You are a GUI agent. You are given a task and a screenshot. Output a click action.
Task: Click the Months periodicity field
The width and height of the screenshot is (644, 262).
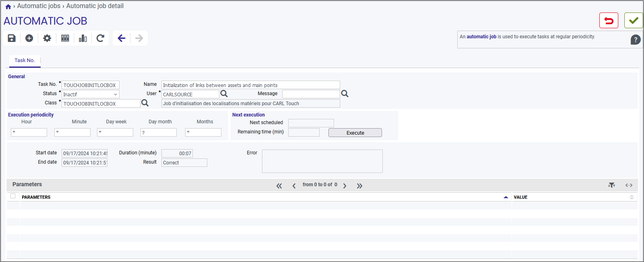pos(203,132)
